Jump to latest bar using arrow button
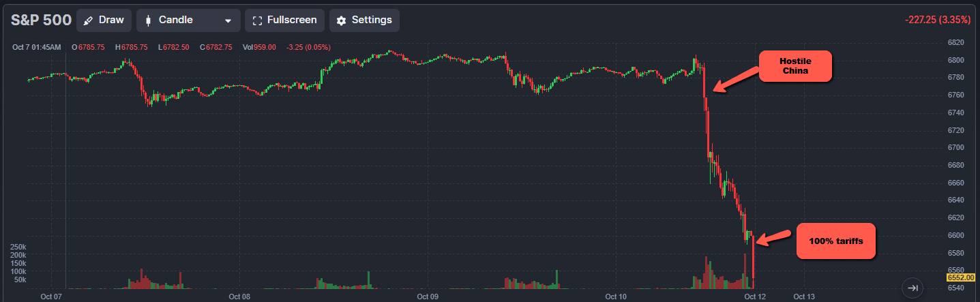Image resolution: width=980 pixels, height=302 pixels. (x=913, y=288)
